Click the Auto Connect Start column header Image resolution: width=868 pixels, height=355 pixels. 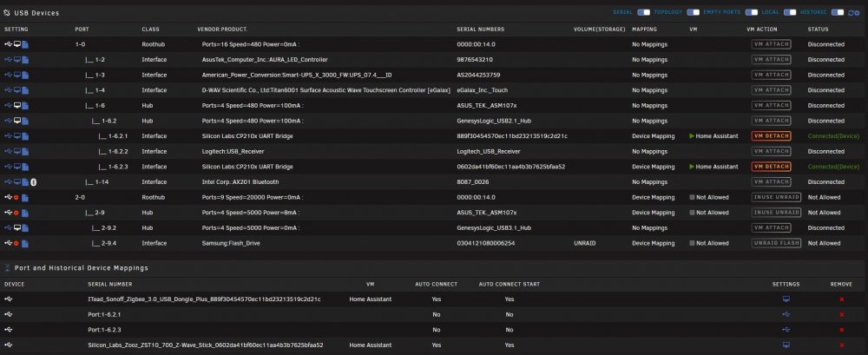point(510,284)
